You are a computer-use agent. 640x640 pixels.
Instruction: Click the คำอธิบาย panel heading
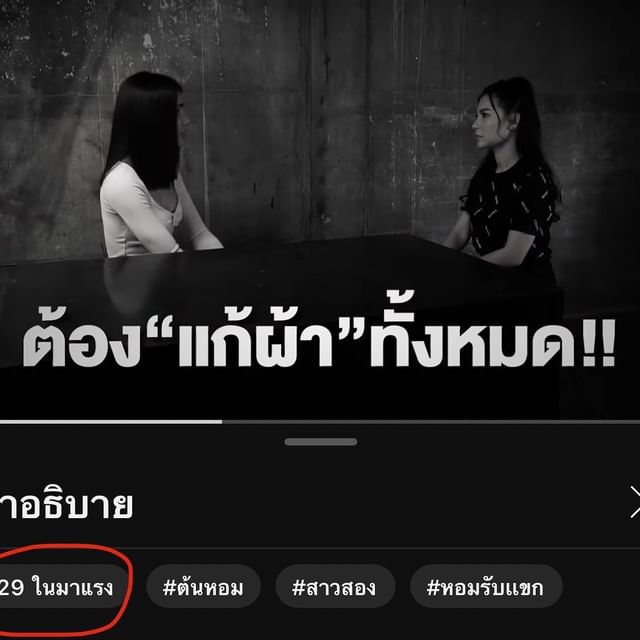coord(66,505)
